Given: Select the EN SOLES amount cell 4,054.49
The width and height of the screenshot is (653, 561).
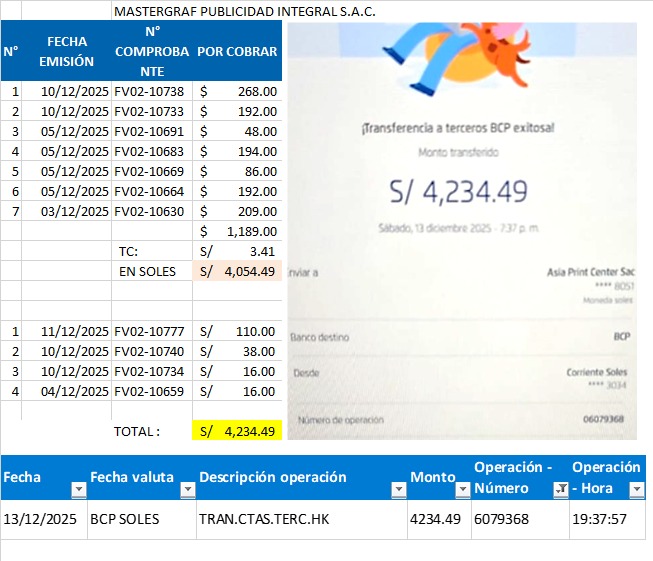Looking at the screenshot, I should point(237,271).
